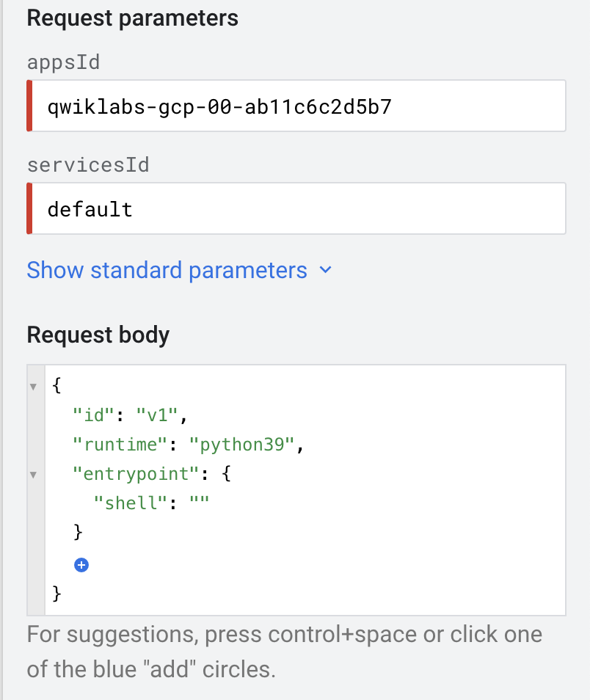Click the blue add circle in Request body
590x700 pixels.
[81, 565]
